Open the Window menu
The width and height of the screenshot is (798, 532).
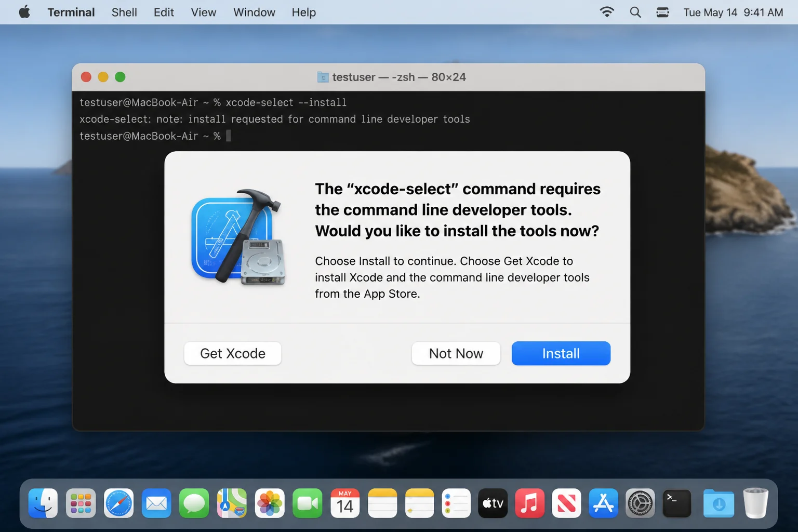point(254,12)
